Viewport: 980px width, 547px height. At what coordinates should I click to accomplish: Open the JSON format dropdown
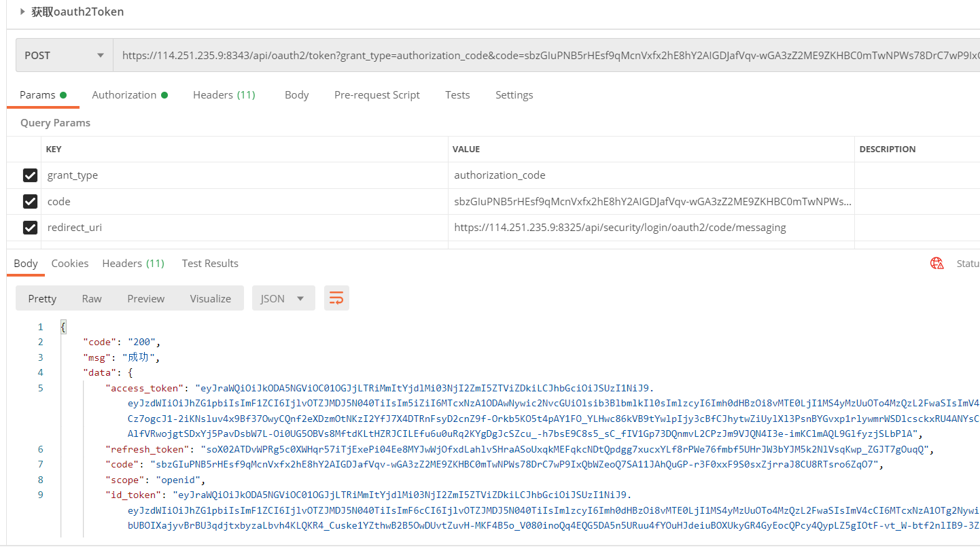[283, 298]
